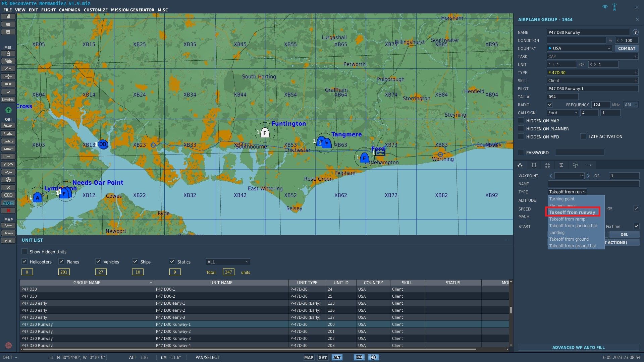Screen dimensions: 644x362
Task: Open the radio presets antenna tab
Action: point(575,165)
